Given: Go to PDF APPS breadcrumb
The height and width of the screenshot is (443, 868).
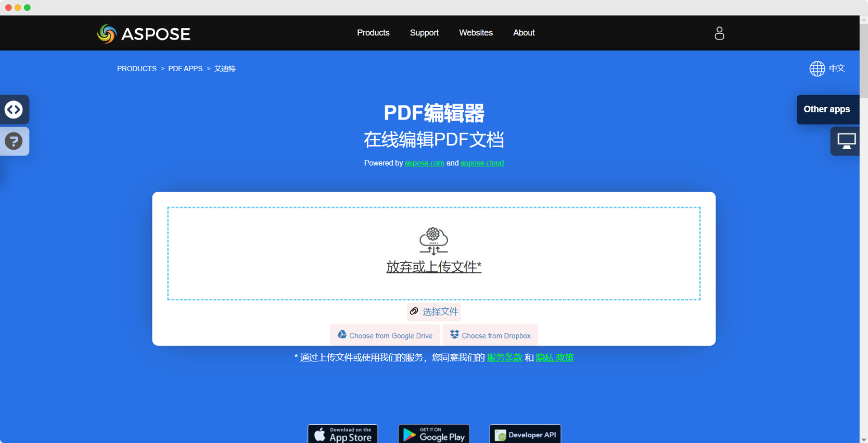Looking at the screenshot, I should pos(185,69).
